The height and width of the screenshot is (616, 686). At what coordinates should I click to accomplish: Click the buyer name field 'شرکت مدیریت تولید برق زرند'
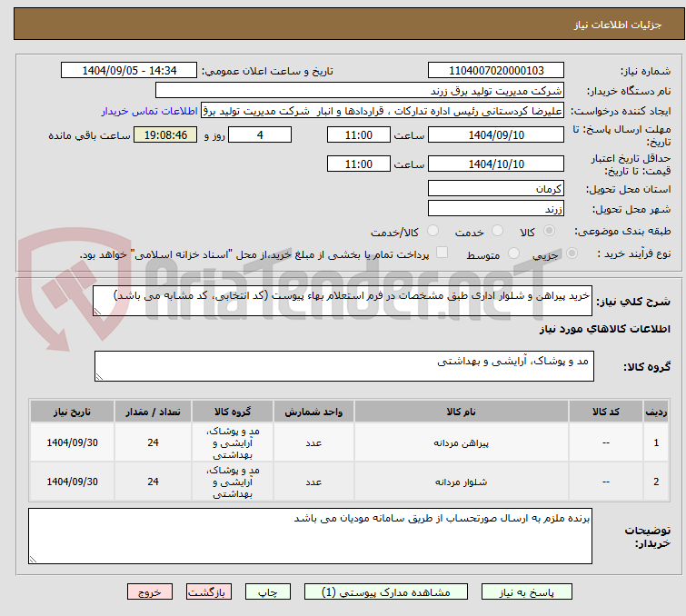tap(360, 91)
